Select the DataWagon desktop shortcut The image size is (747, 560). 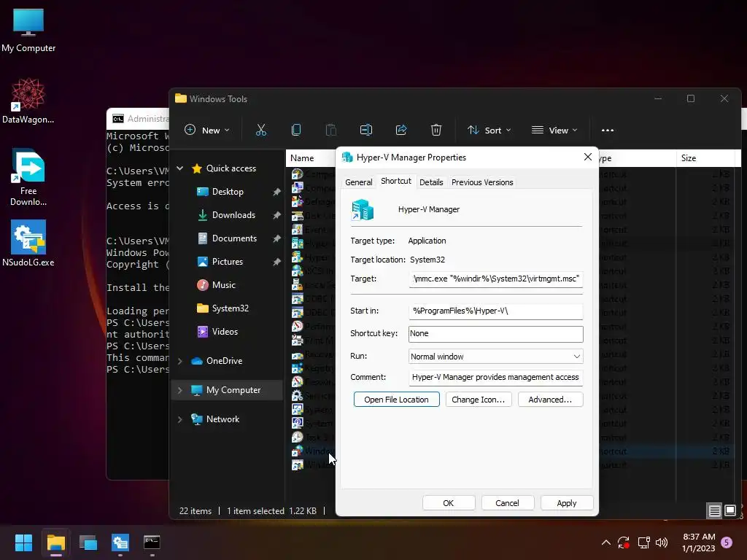pos(28,101)
